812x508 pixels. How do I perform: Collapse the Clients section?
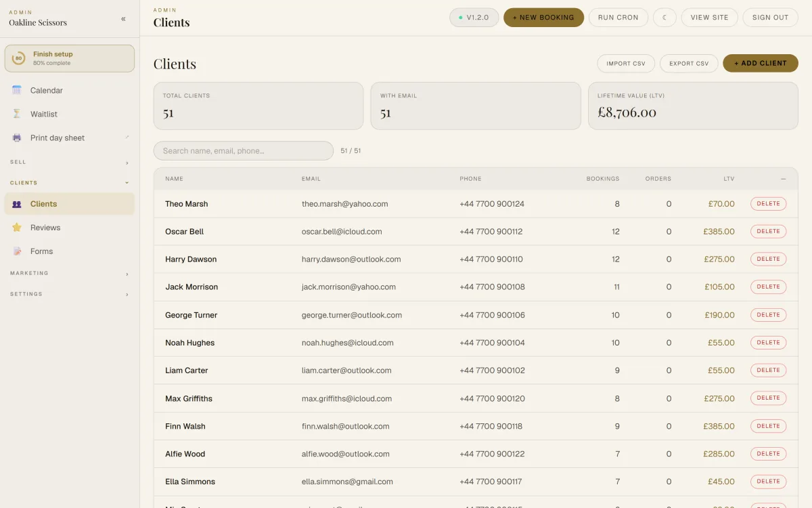pos(70,183)
